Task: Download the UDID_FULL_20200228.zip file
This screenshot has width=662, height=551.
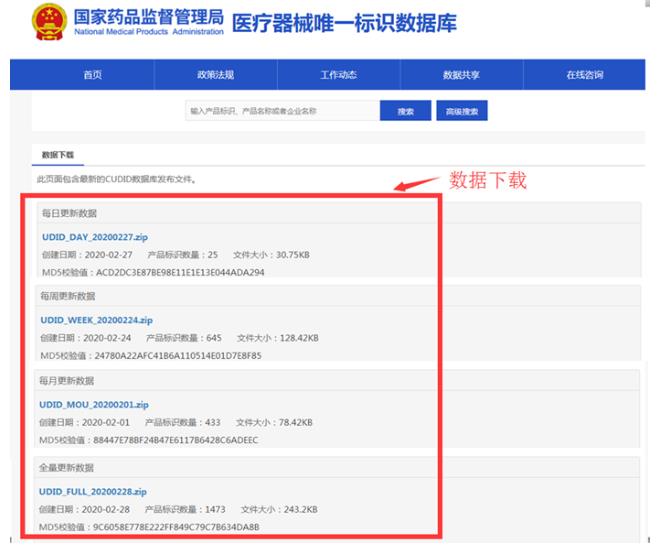Action: click(x=93, y=491)
